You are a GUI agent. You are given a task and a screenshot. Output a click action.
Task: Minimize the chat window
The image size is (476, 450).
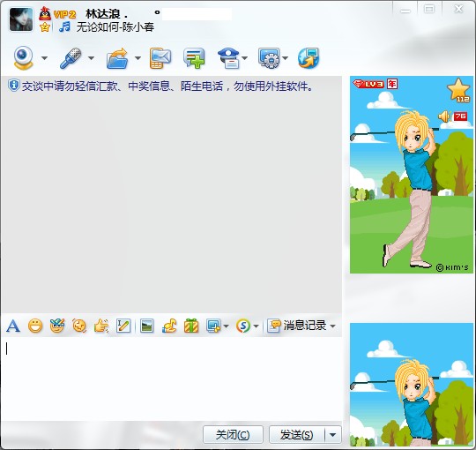(x=405, y=10)
